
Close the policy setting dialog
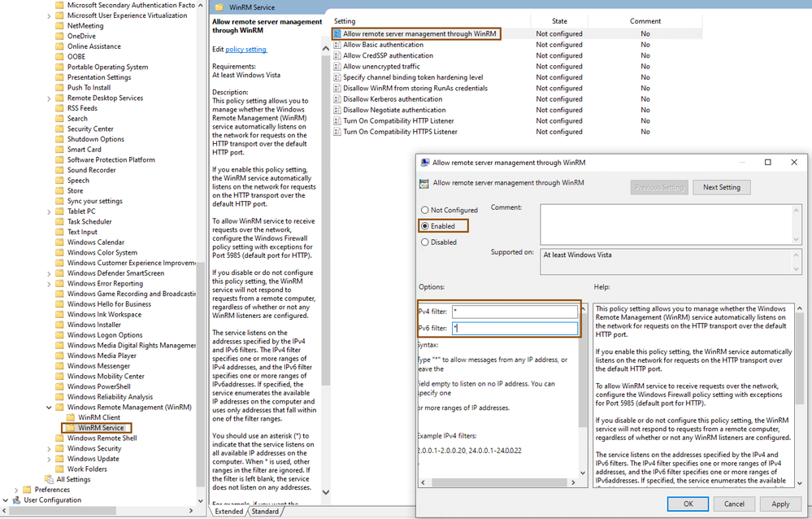coord(794,162)
